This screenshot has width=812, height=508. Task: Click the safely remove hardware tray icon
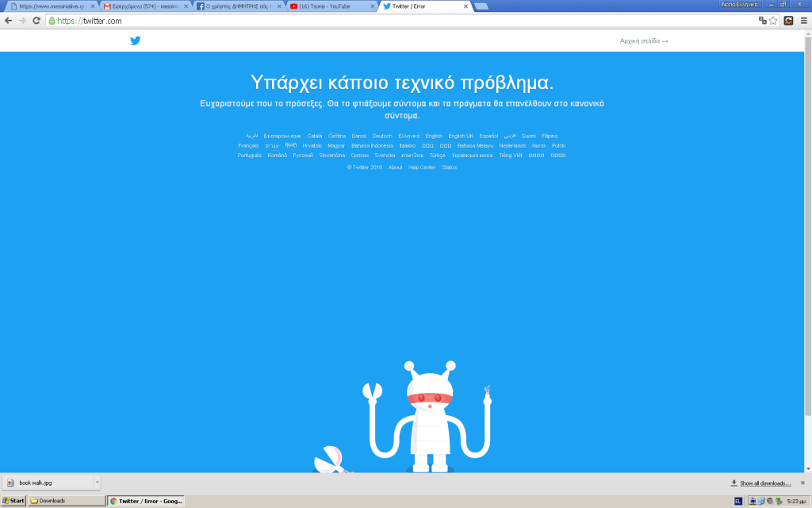click(779, 501)
